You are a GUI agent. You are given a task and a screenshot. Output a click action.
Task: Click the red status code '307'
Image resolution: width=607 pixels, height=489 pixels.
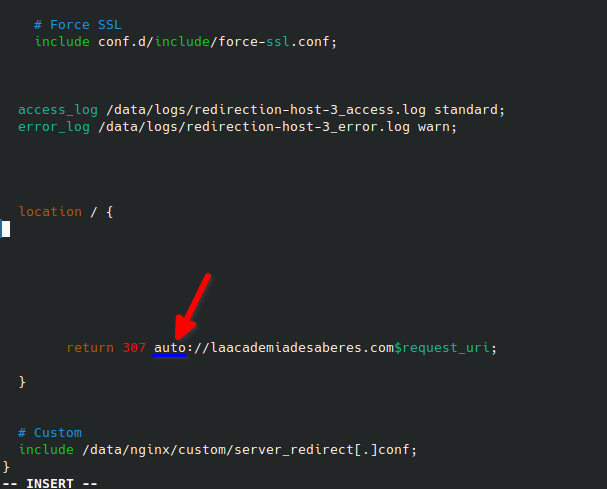pos(134,348)
